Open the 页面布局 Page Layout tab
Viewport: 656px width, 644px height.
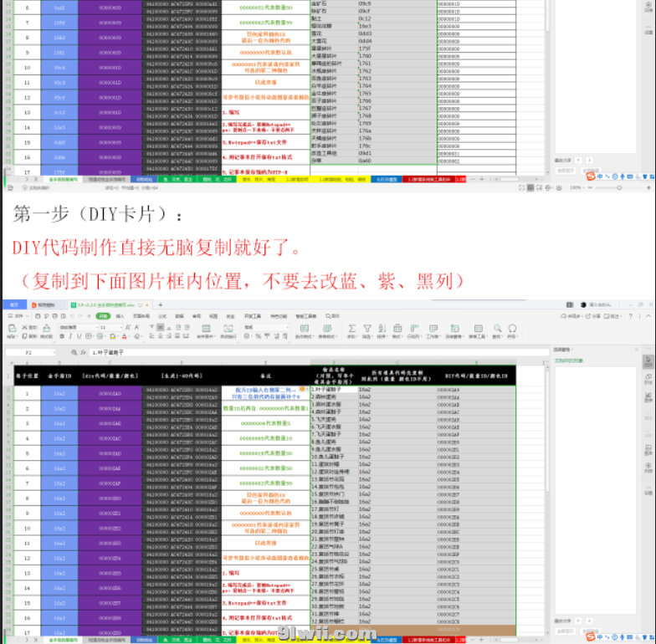[x=141, y=316]
